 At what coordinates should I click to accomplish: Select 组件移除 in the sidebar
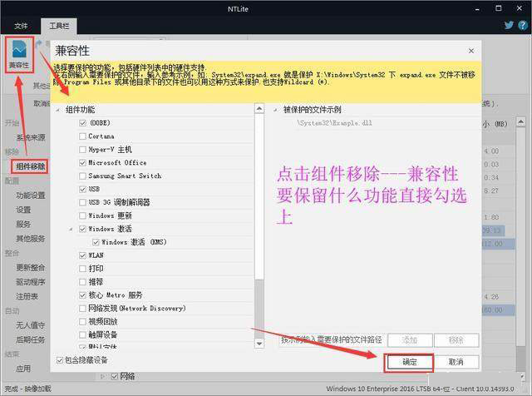click(31, 166)
